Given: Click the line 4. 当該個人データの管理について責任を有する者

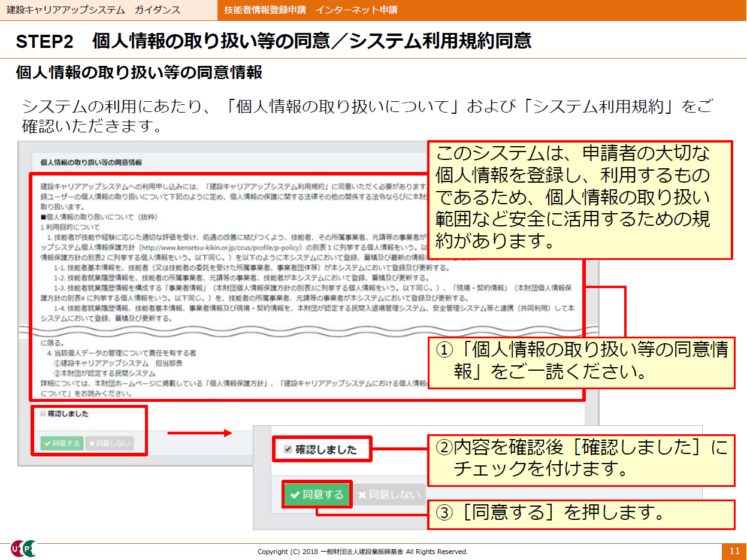Looking at the screenshot, I should 121,353.
